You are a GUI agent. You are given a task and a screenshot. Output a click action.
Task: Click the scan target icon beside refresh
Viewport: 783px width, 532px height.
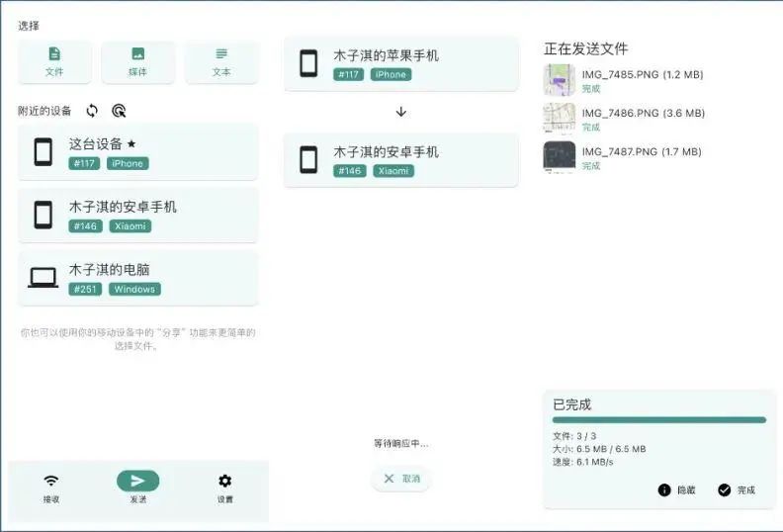coord(119,111)
